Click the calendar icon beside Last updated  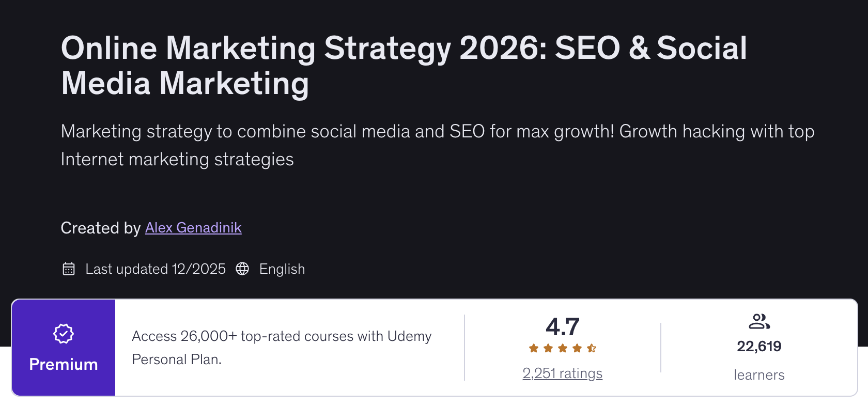[69, 269]
